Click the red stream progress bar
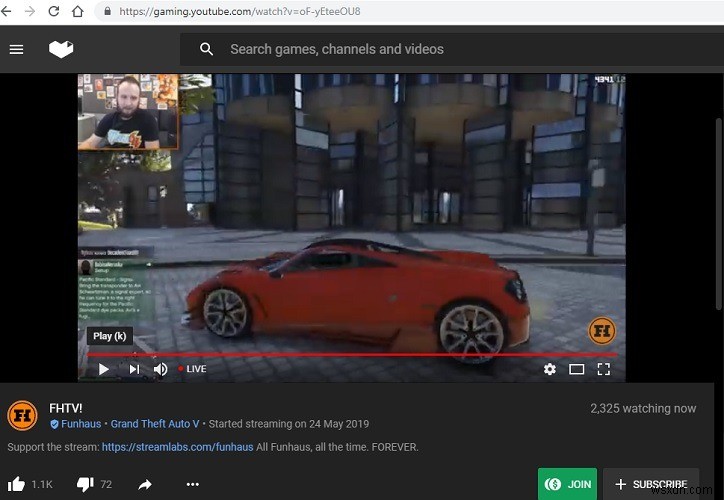Viewport: 724px width, 500px height. coord(352,355)
